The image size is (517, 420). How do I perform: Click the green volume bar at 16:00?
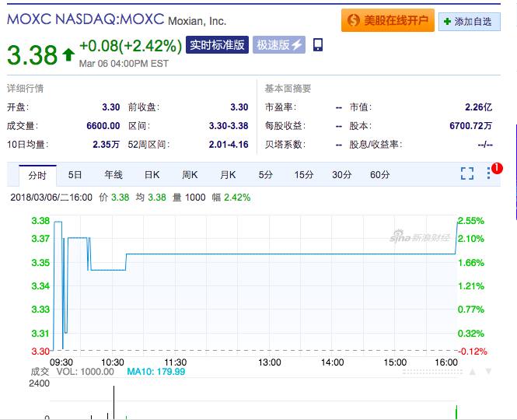[456, 411]
